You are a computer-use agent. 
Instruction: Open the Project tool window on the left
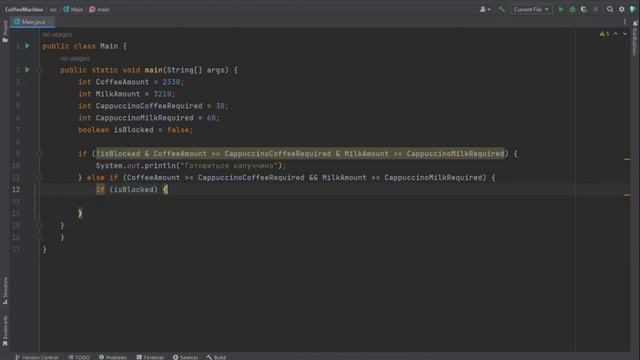coord(5,31)
